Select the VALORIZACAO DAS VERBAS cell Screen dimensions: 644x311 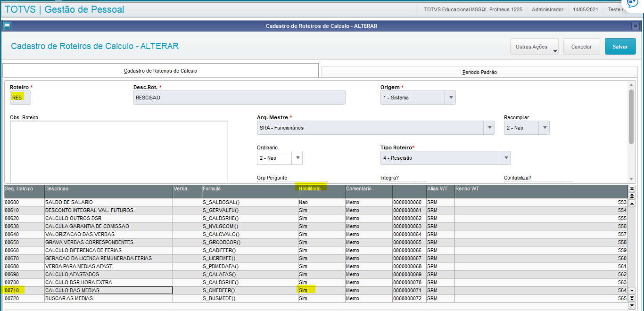click(108, 234)
